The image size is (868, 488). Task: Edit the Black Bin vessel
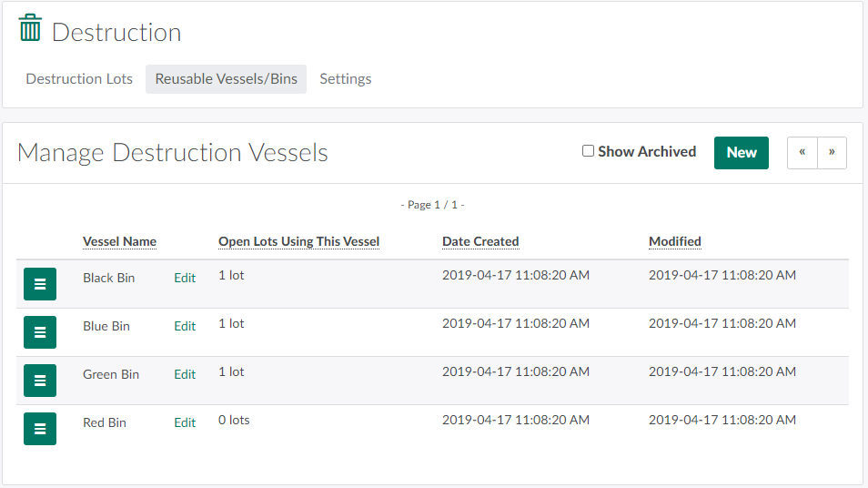(x=185, y=279)
